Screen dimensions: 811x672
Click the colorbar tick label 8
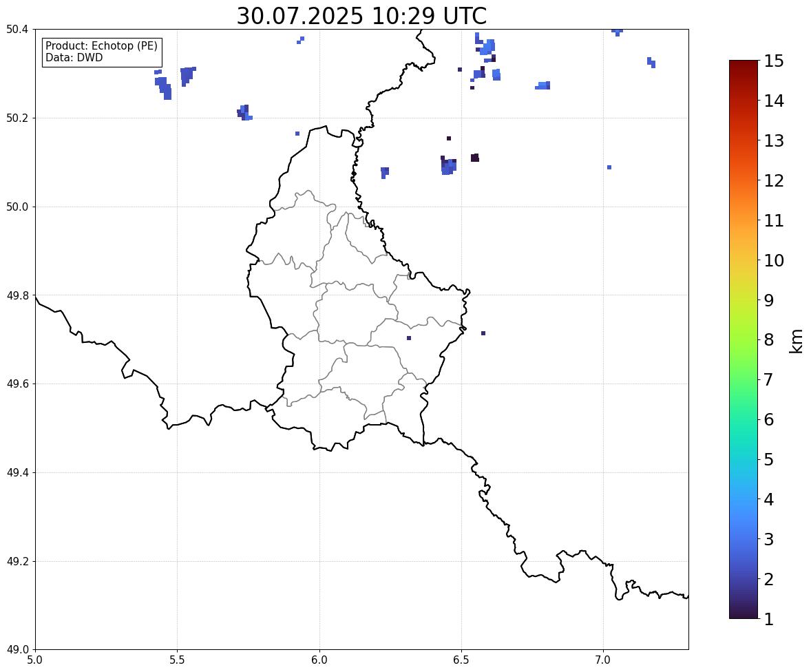(x=769, y=340)
